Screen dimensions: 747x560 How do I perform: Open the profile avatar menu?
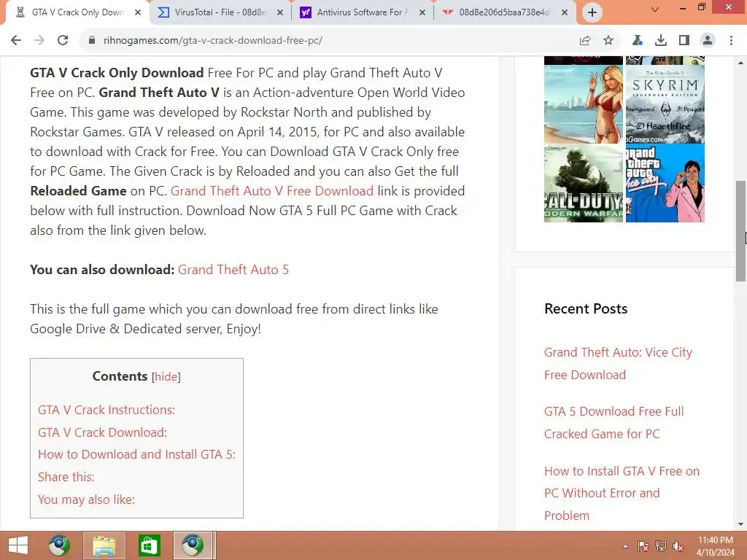(708, 41)
